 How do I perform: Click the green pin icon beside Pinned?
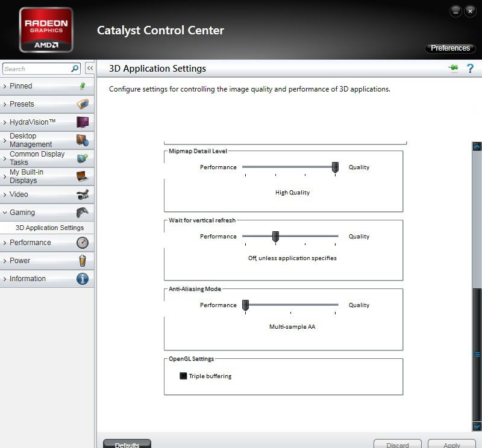pyautogui.click(x=83, y=86)
